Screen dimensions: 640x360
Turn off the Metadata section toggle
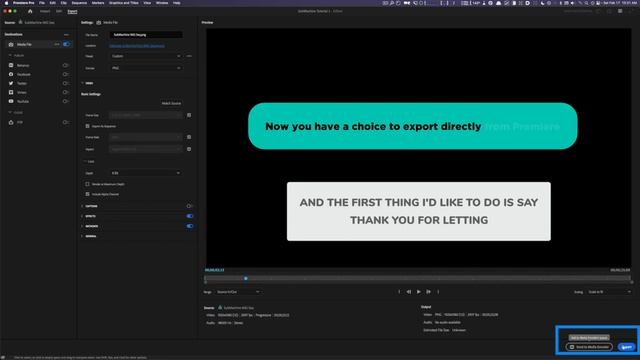(190, 226)
